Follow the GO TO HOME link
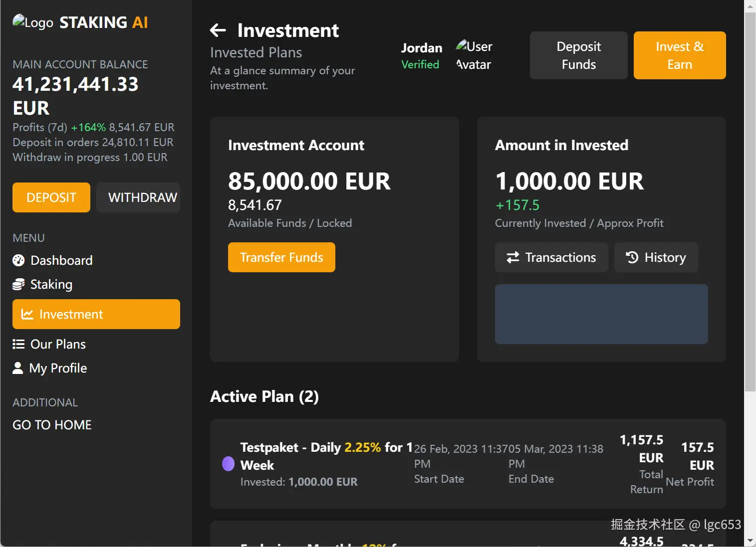This screenshot has height=547, width=756. tap(52, 425)
